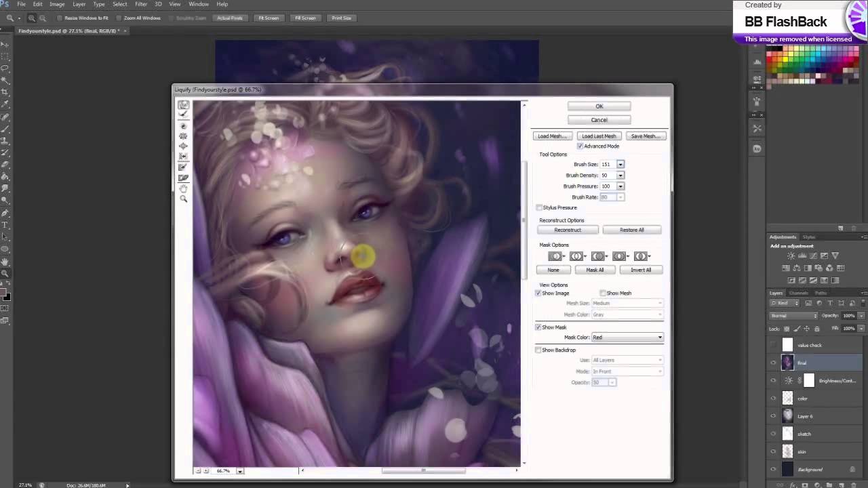Screen dimensions: 868x488
Task: Click OK in the Liquify dialog
Action: point(599,106)
